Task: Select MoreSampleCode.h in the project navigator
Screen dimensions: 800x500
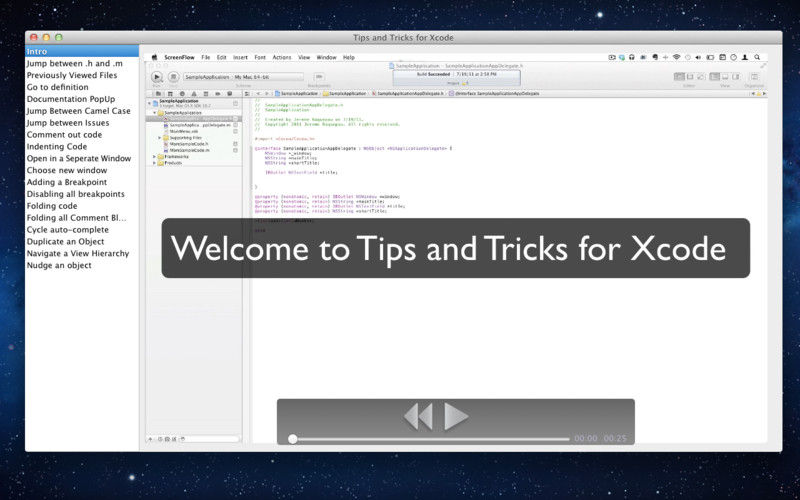Action: click(x=188, y=144)
